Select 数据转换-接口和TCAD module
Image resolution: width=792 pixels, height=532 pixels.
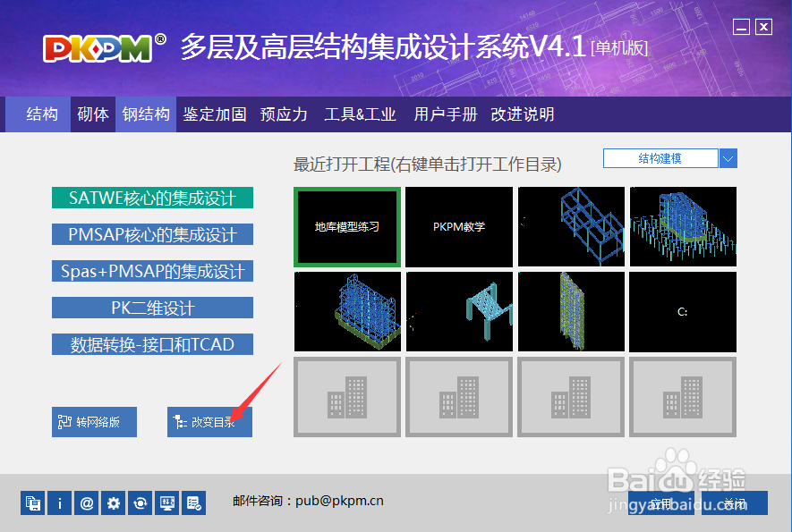tap(152, 344)
